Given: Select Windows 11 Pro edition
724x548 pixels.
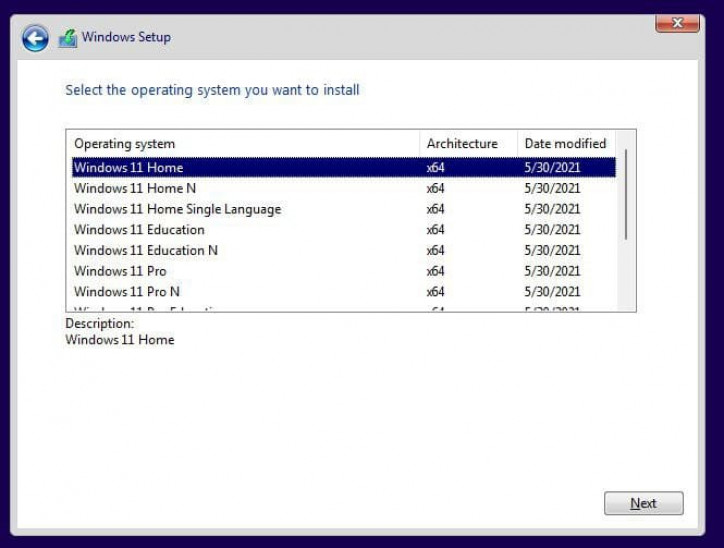Looking at the screenshot, I should 344,271.
